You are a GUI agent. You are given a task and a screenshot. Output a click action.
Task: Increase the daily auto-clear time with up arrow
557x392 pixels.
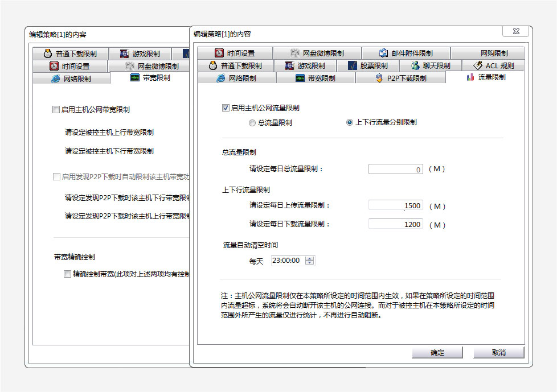[x=309, y=258]
